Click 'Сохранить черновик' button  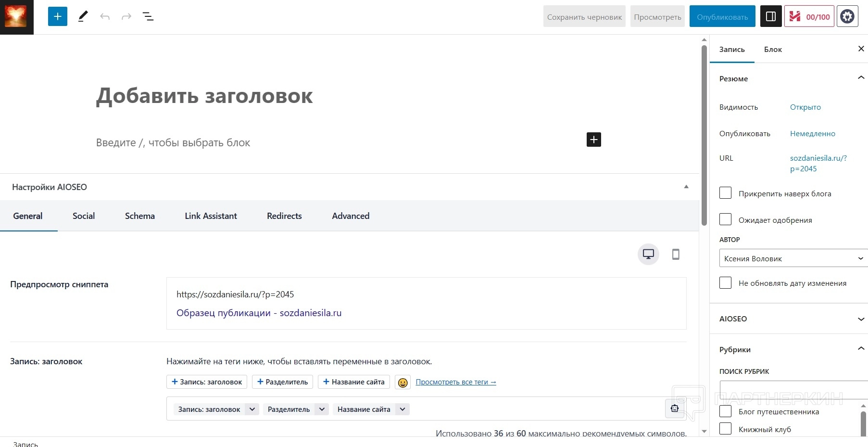584,17
